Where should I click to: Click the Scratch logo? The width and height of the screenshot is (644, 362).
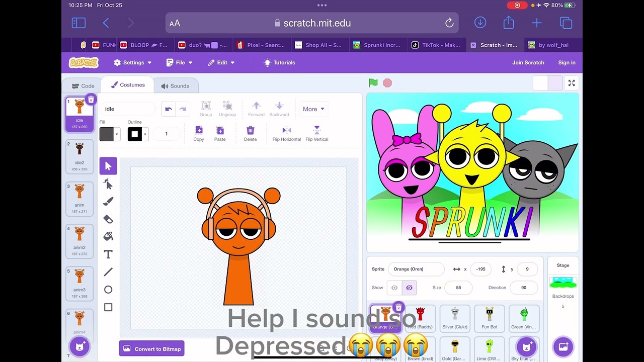84,62
